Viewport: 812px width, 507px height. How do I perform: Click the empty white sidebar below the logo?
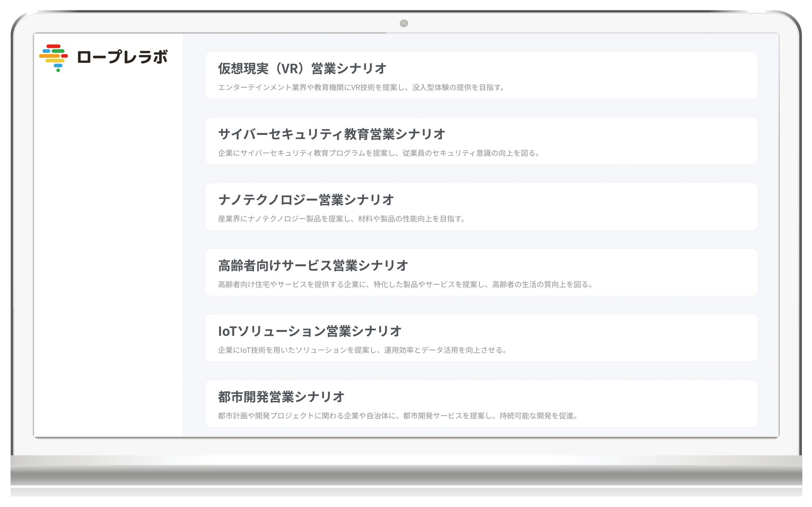(108, 250)
